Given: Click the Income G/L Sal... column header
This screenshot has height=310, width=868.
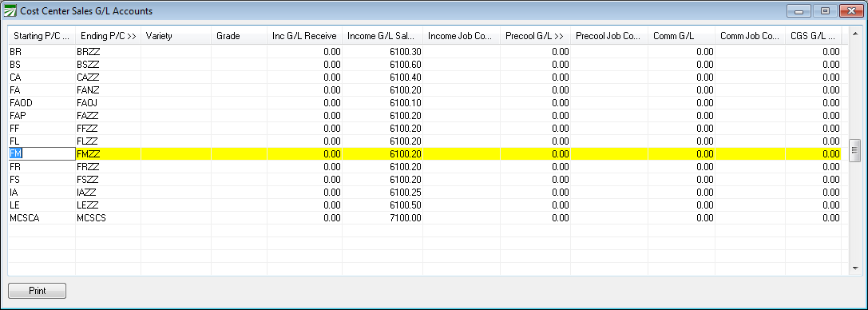Looking at the screenshot, I should [x=382, y=36].
